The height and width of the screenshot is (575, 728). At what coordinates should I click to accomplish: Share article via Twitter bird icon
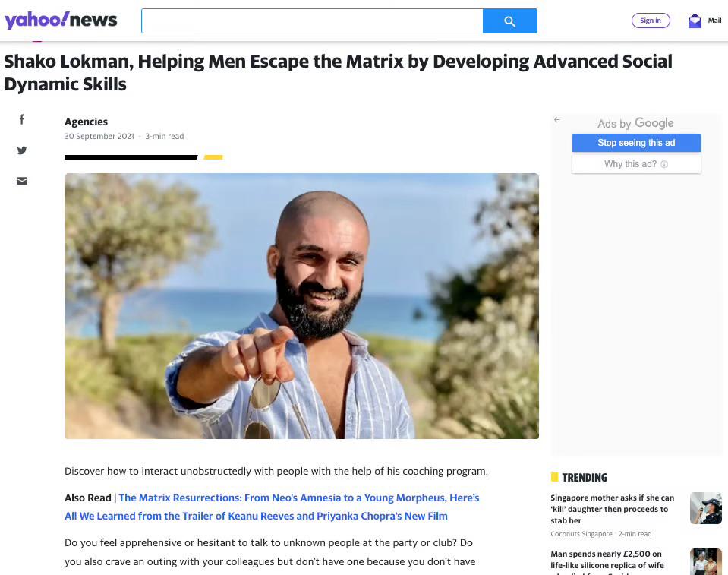pyautogui.click(x=22, y=150)
